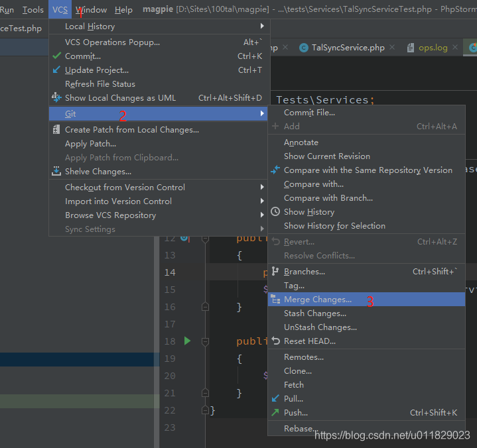This screenshot has height=448, width=477.
Task: Select UnStash Changes... menu item
Action: pyautogui.click(x=367, y=327)
